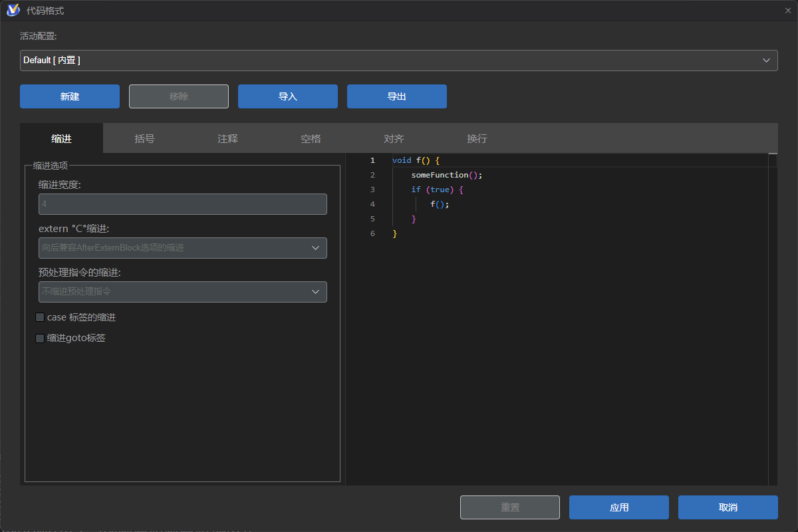Click the 活动配置 label
The image size is (798, 532).
(x=39, y=36)
